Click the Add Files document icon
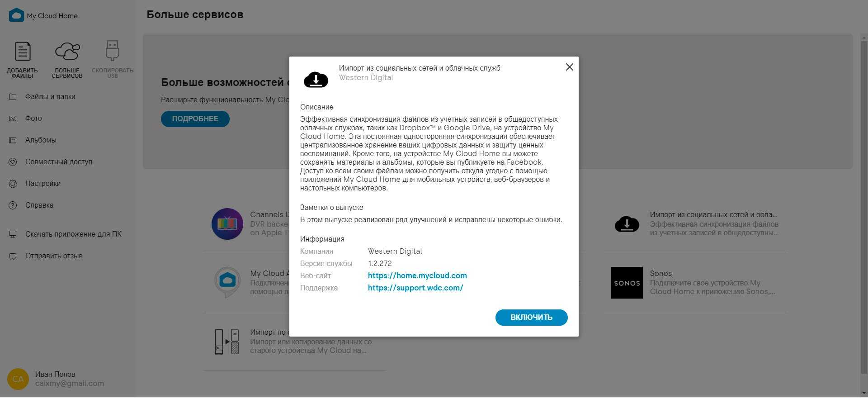868x399 pixels. click(x=23, y=52)
